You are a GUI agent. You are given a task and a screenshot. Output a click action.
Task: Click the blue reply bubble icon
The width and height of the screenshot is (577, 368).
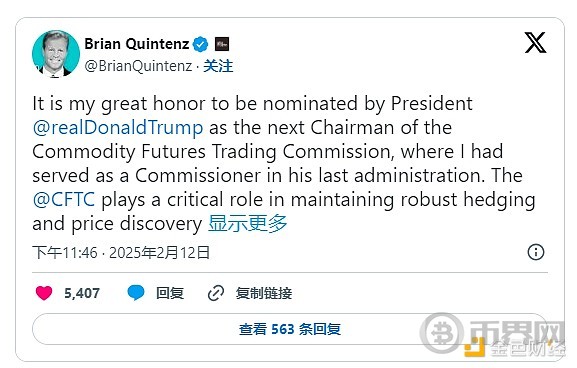136,293
